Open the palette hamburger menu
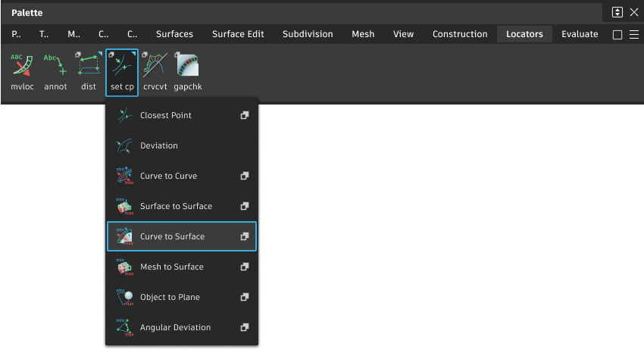This screenshot has width=644, height=356. pos(634,35)
